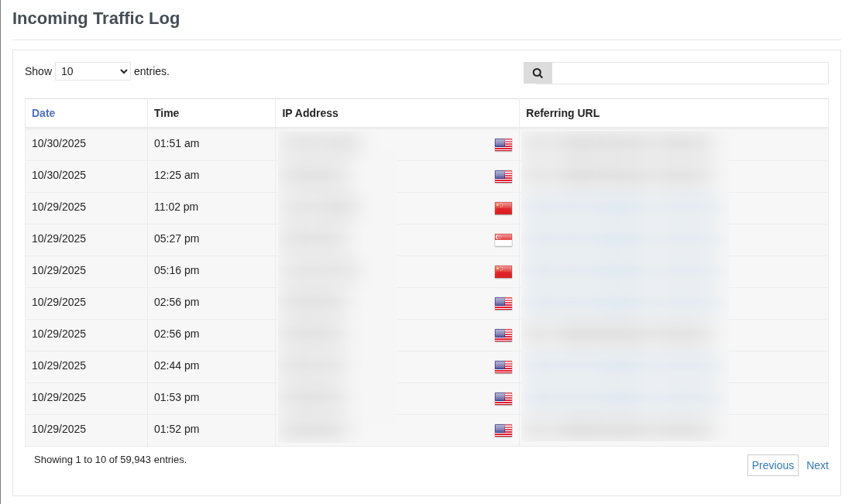Image resolution: width=852 pixels, height=504 pixels.
Task: Sort the table by Time column
Action: [167, 113]
